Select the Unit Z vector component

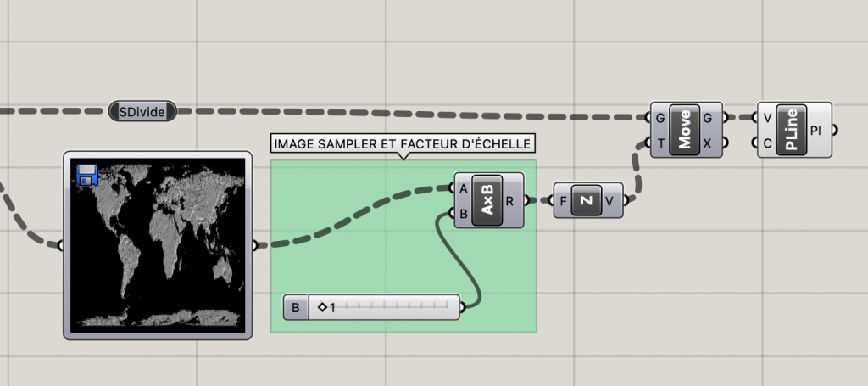[x=587, y=200]
